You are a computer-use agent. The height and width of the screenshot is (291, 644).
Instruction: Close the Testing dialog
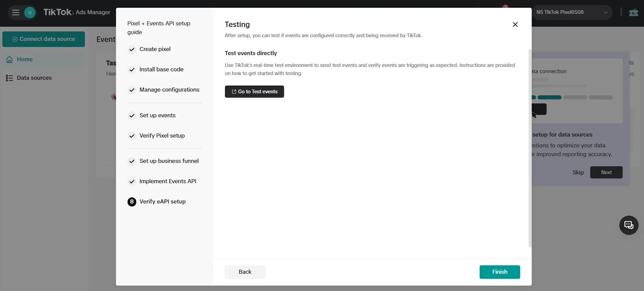pos(515,24)
